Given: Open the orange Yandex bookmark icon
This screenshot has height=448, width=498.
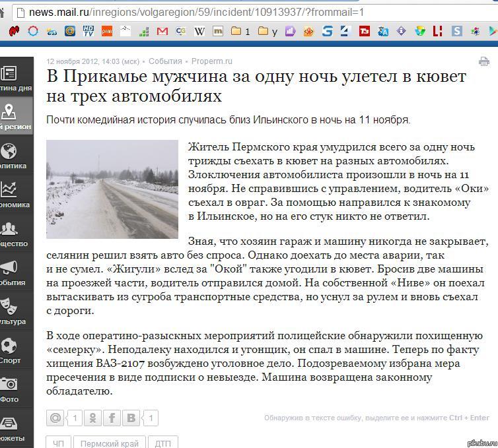Looking at the screenshot, I should click(x=308, y=31).
